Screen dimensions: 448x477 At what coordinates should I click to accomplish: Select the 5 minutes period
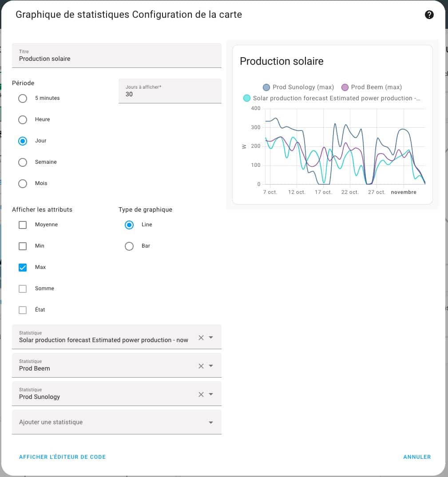point(23,99)
